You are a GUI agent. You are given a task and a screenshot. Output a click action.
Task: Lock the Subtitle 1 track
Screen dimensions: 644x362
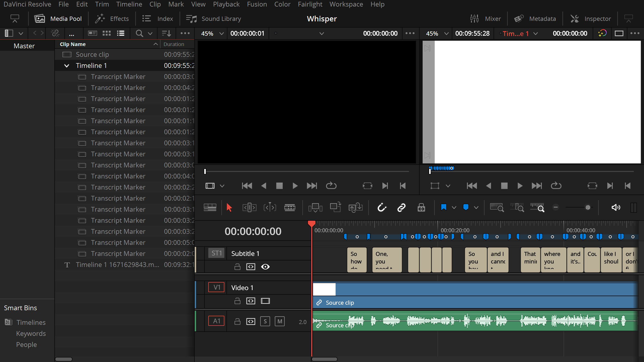(x=237, y=266)
